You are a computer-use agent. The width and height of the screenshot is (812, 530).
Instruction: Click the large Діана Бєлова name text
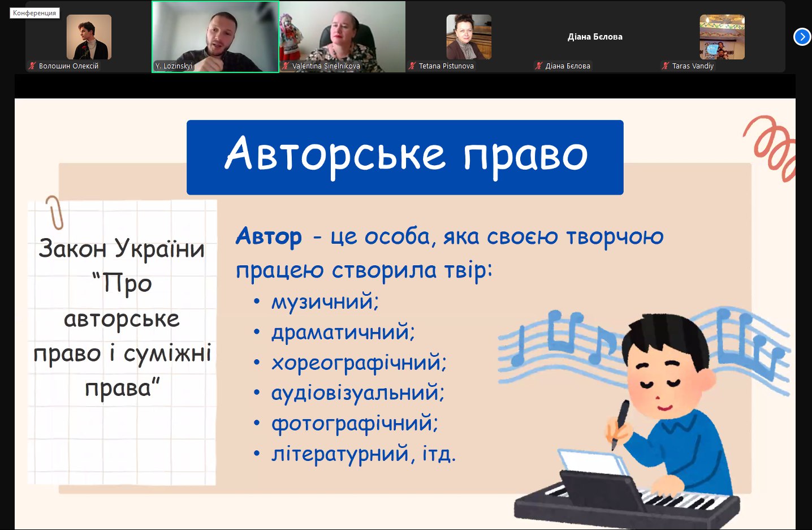595,37
